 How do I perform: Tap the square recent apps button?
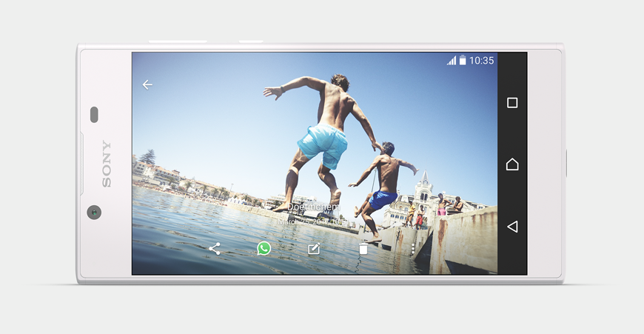click(512, 103)
